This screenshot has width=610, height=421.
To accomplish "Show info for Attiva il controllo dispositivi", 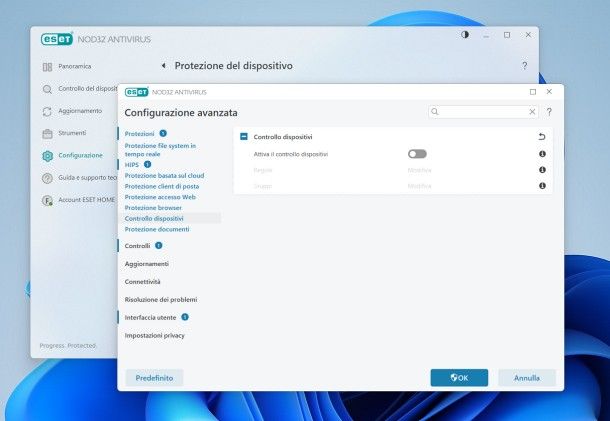I will point(542,154).
